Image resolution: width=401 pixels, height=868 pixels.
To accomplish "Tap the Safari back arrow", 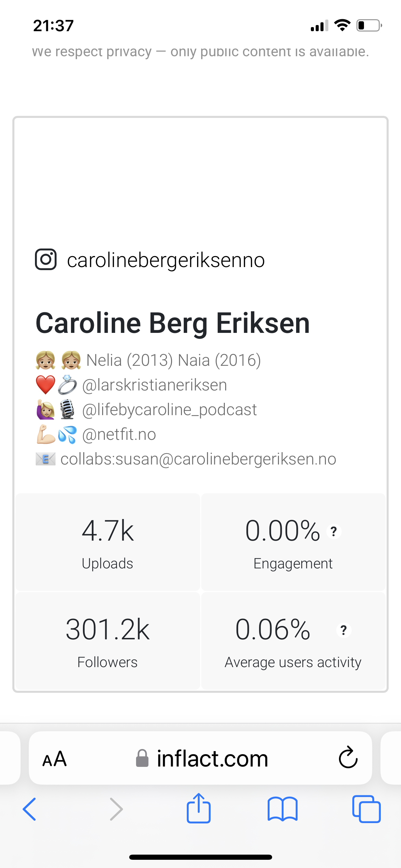I will click(x=29, y=809).
